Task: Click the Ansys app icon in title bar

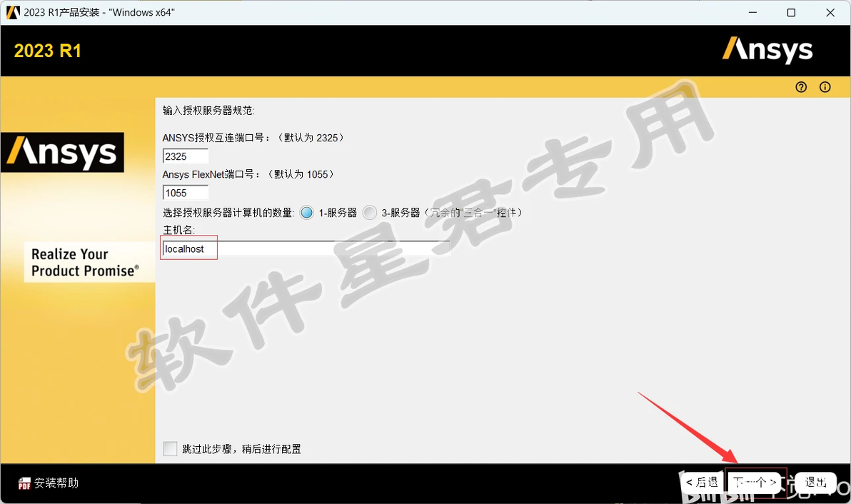Action: tap(13, 12)
